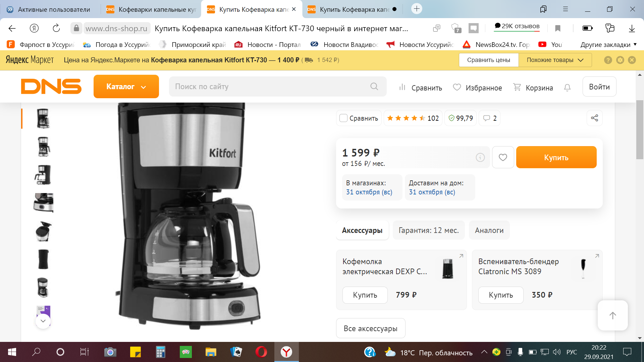Open Opera browser from taskbar
This screenshot has height=362, width=644.
[x=261, y=352]
